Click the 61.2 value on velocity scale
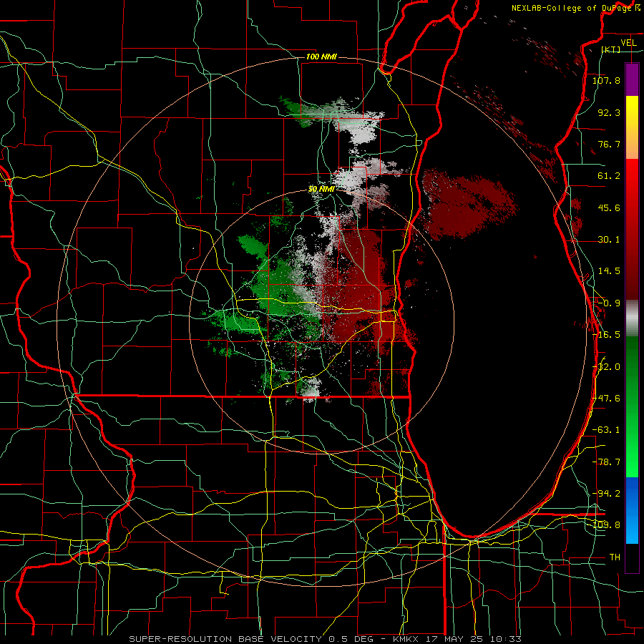This screenshot has width=644, height=644. 609,176
